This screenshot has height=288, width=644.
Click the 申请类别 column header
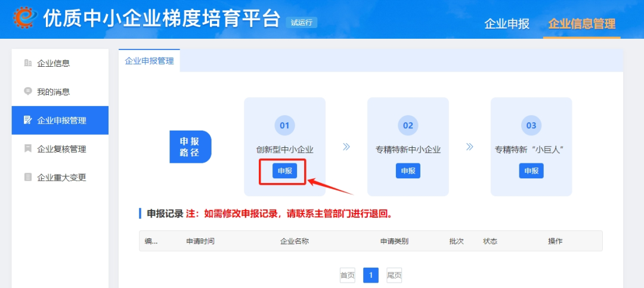(x=394, y=241)
